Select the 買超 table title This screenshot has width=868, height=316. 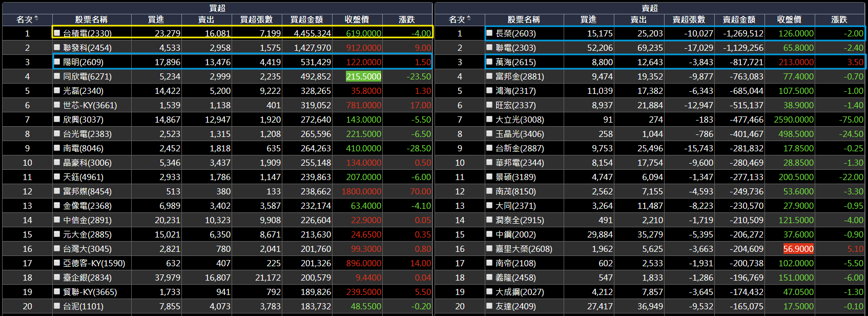217,8
